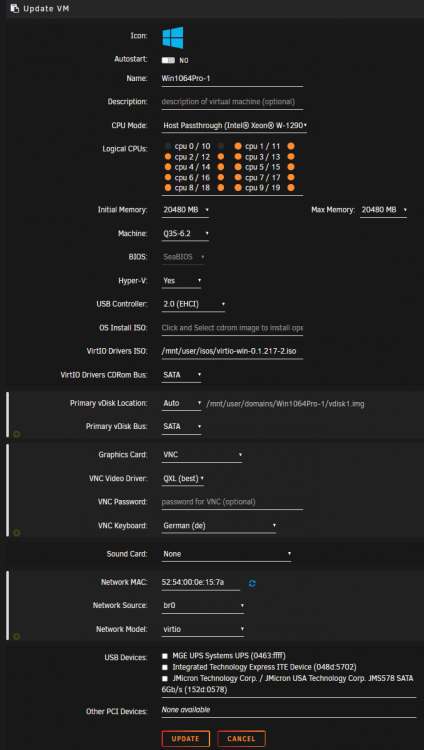Disable cpu 11 dot after 'cpu 1 / 11'
The image size is (424, 750).
coord(291,146)
